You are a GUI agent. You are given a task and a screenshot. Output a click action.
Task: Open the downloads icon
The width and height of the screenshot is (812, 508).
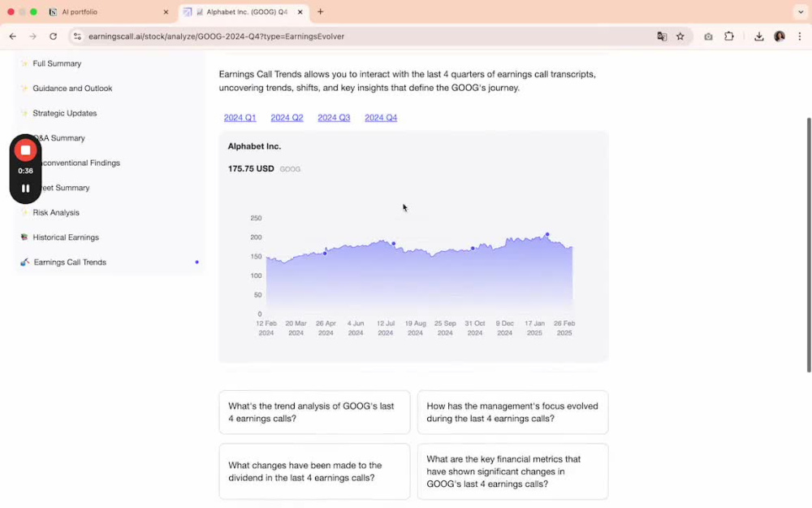(758, 37)
